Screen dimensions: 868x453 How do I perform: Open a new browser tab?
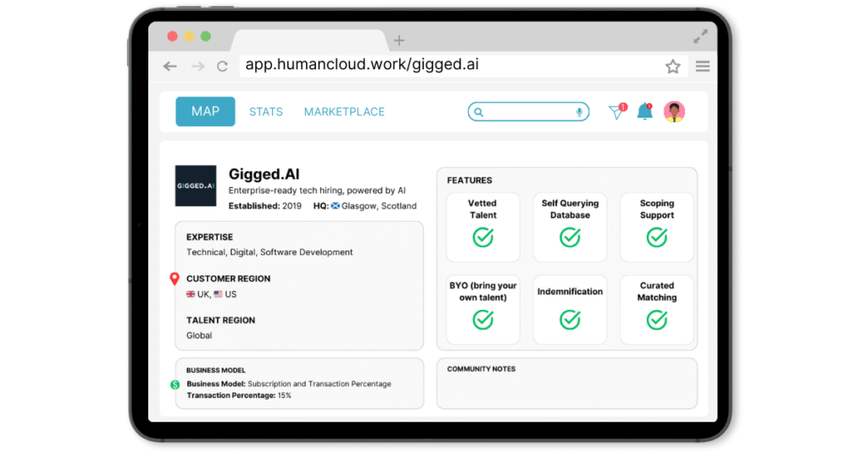tap(399, 40)
